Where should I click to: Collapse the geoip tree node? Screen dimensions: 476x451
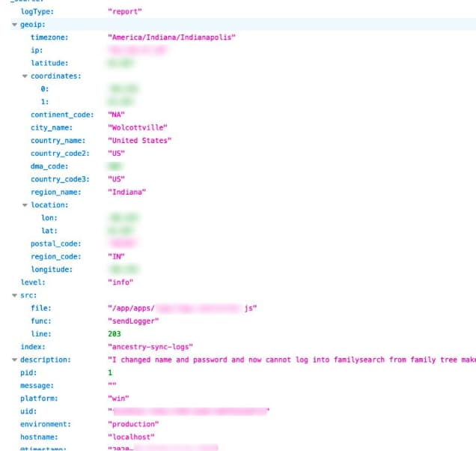[14, 25]
